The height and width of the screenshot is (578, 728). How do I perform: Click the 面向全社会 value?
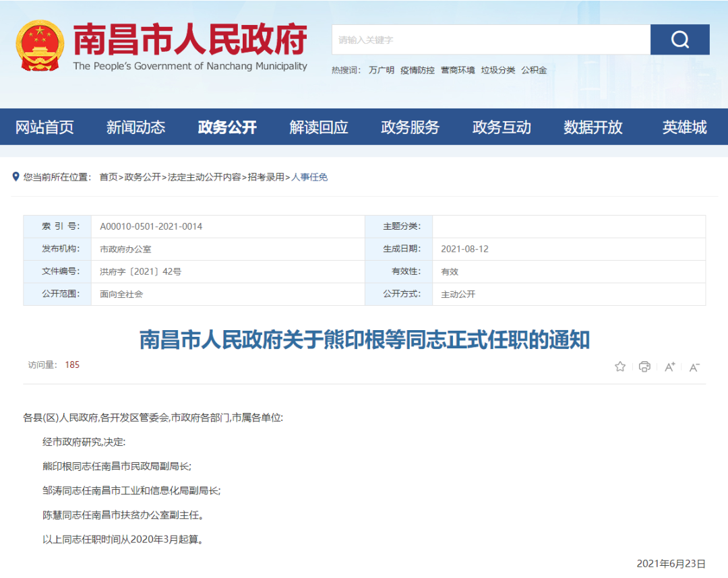(x=121, y=294)
